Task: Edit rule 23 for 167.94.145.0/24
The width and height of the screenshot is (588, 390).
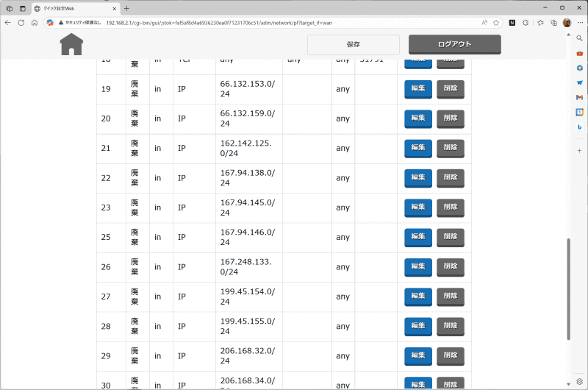Action: pyautogui.click(x=417, y=208)
